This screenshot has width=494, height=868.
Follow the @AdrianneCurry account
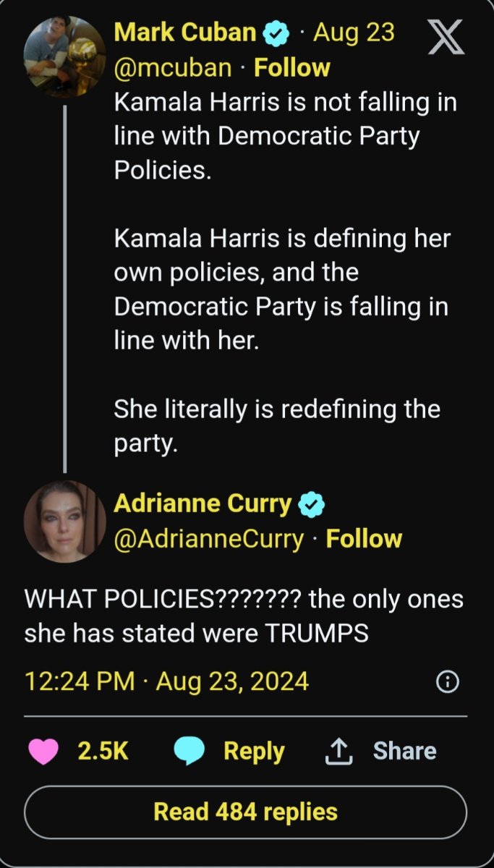point(364,539)
